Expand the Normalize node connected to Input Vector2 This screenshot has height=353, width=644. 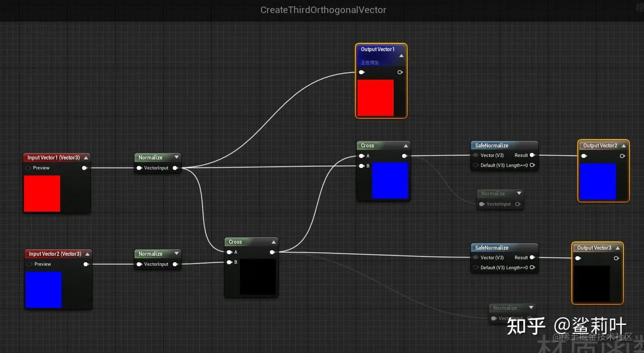click(x=176, y=254)
